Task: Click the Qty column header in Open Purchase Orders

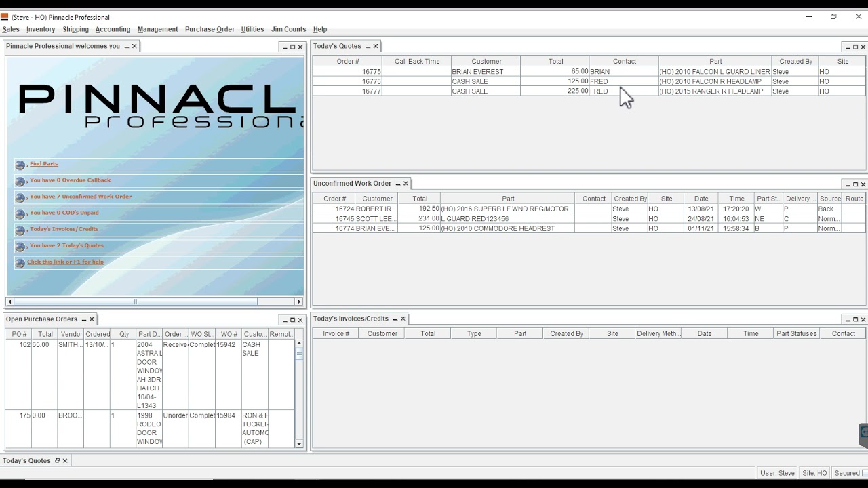Action: pos(124,334)
